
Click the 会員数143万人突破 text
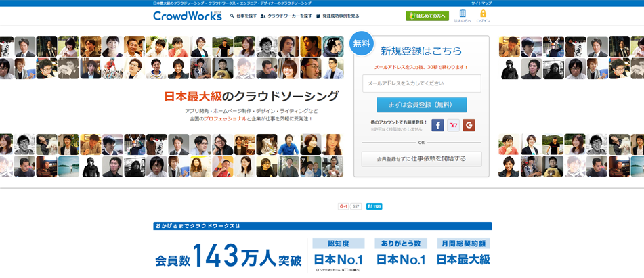click(x=228, y=256)
